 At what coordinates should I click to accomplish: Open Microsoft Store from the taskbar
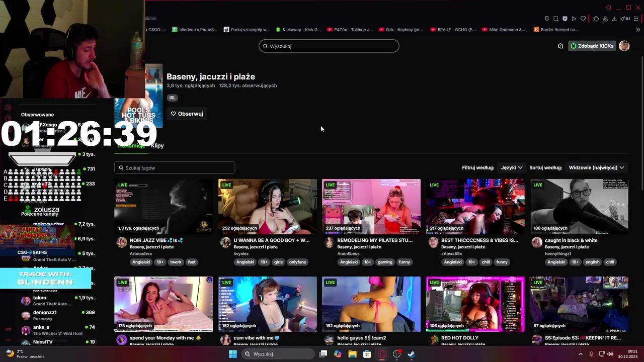click(x=367, y=354)
